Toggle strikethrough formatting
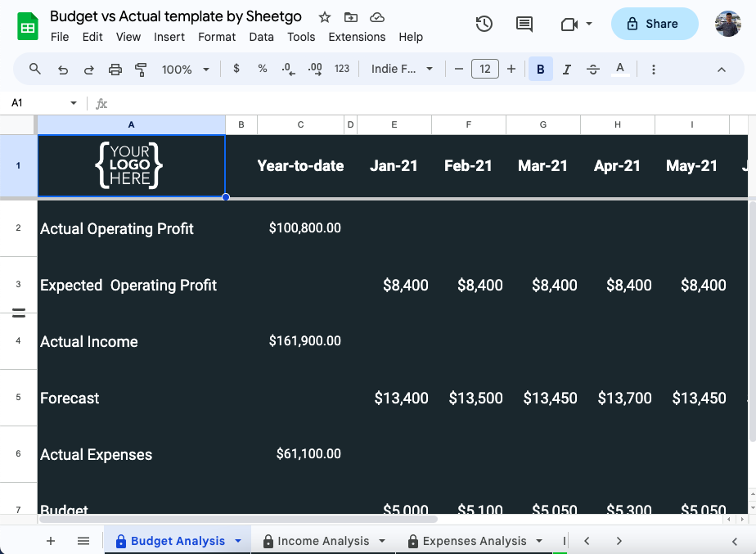 pyautogui.click(x=593, y=70)
